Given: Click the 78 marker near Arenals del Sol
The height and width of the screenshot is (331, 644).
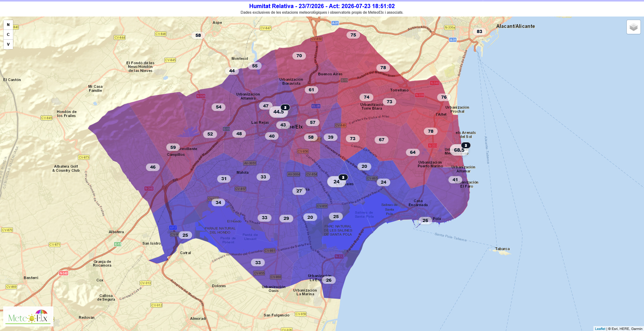Looking at the screenshot, I should tap(431, 131).
